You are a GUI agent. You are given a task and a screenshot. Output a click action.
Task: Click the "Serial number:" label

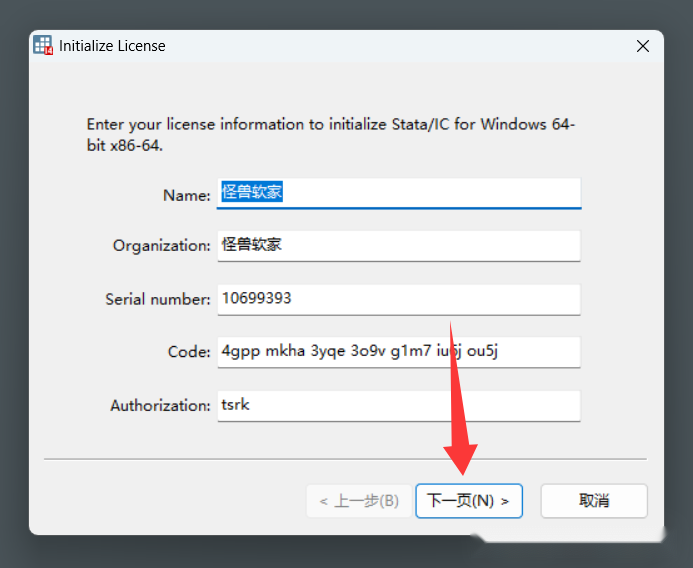pyautogui.click(x=158, y=299)
